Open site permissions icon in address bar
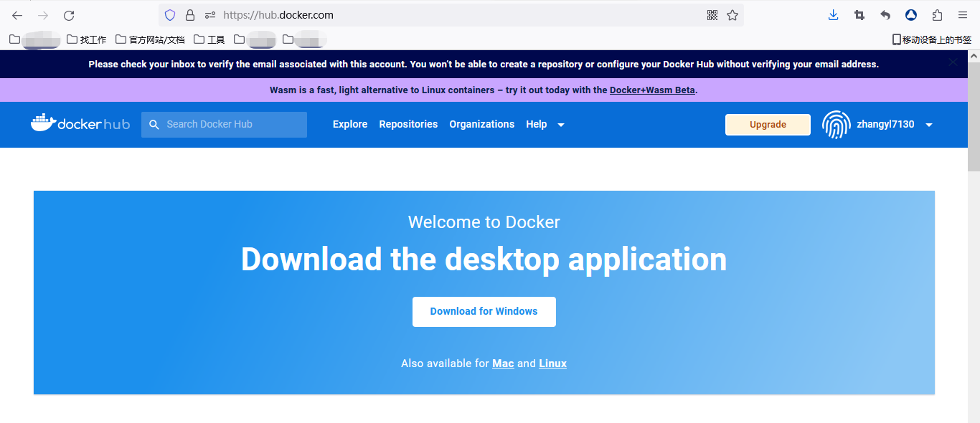 [210, 15]
